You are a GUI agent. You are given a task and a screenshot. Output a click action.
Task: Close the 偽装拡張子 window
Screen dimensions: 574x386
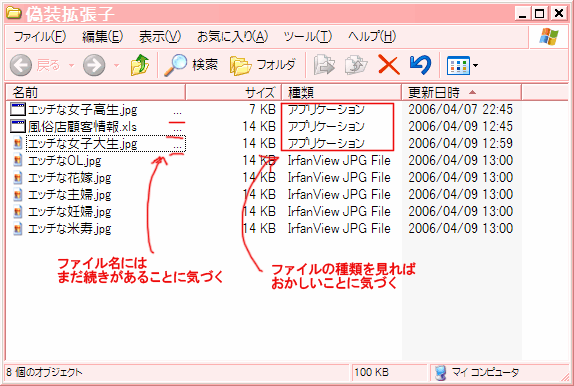click(x=559, y=14)
